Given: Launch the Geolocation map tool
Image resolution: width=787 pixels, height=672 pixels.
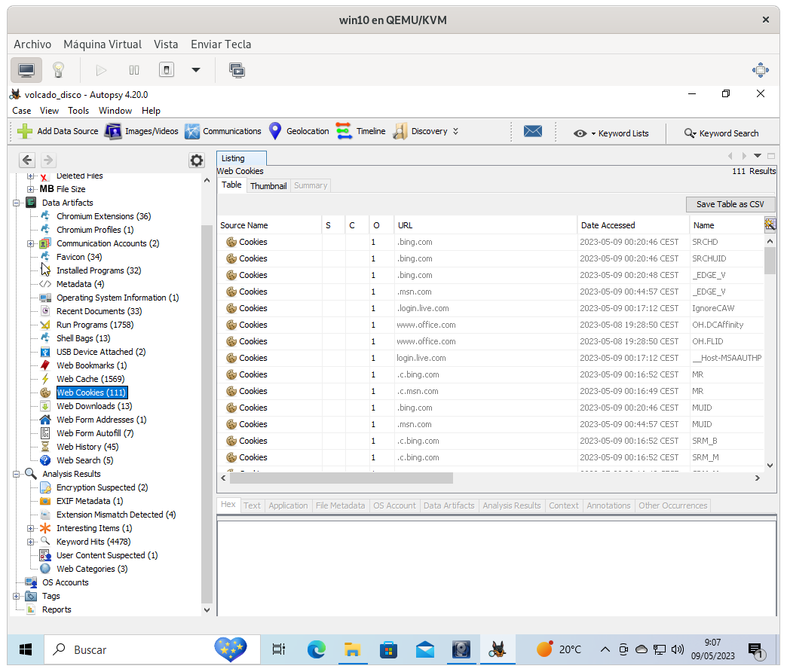Looking at the screenshot, I should [x=299, y=131].
